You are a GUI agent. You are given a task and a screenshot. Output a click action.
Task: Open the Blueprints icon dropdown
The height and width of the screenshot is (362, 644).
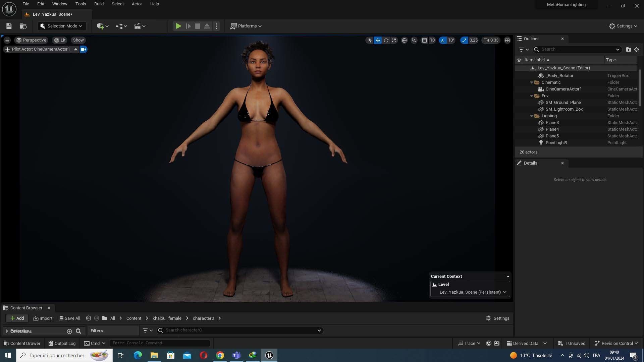point(121,26)
